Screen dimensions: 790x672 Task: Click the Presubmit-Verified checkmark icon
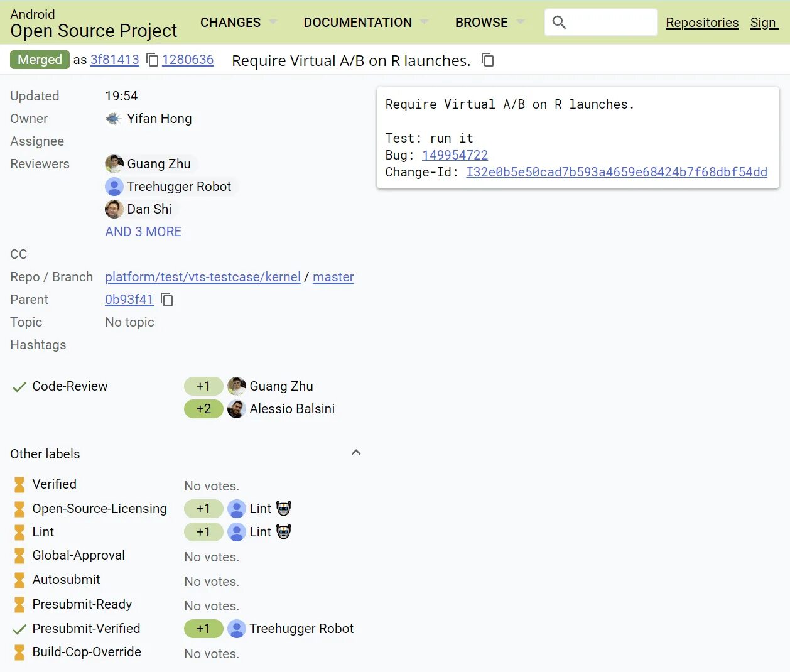(19, 629)
